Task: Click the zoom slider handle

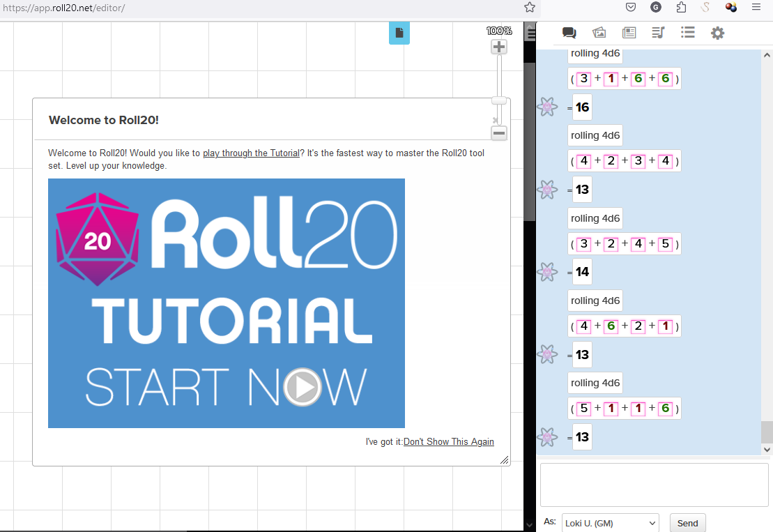Action: [x=499, y=100]
